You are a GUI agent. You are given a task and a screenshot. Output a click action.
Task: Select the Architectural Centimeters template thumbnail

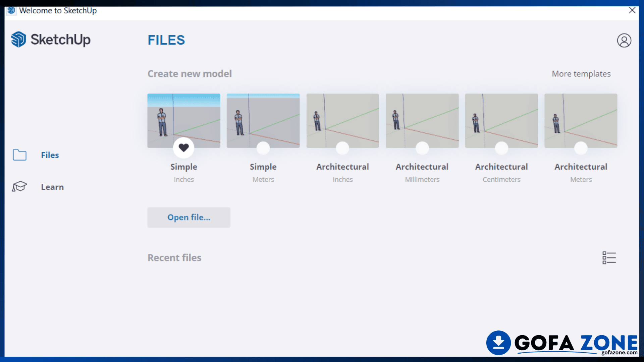click(501, 121)
